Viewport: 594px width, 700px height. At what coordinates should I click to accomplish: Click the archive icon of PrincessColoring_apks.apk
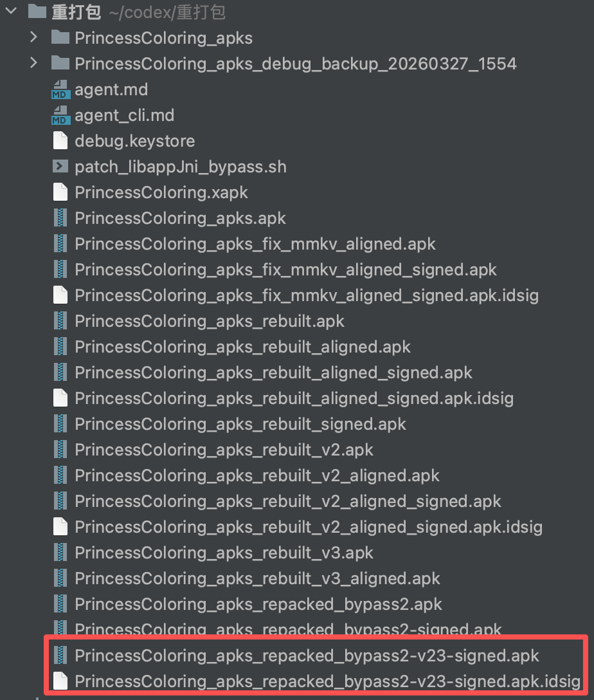60,218
